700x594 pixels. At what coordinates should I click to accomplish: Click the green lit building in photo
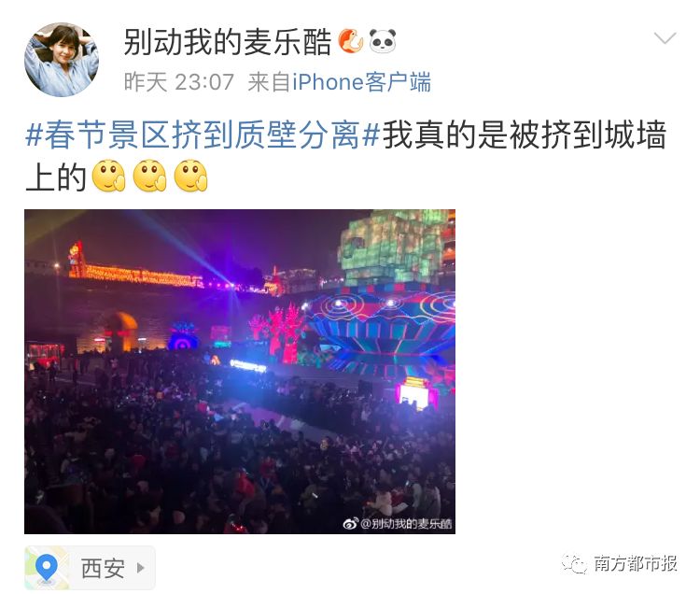coord(395,247)
